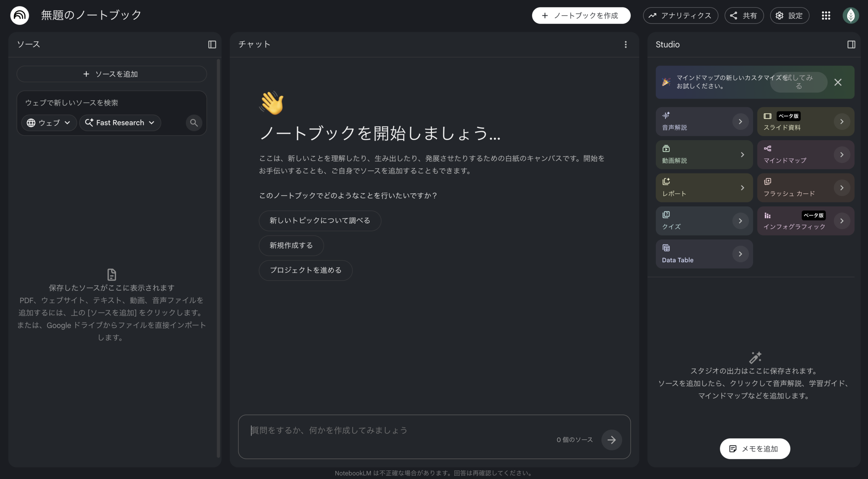Viewport: 868px width, 479px height.
Task: Click the document icon above 保存したソース text
Action: point(112,274)
